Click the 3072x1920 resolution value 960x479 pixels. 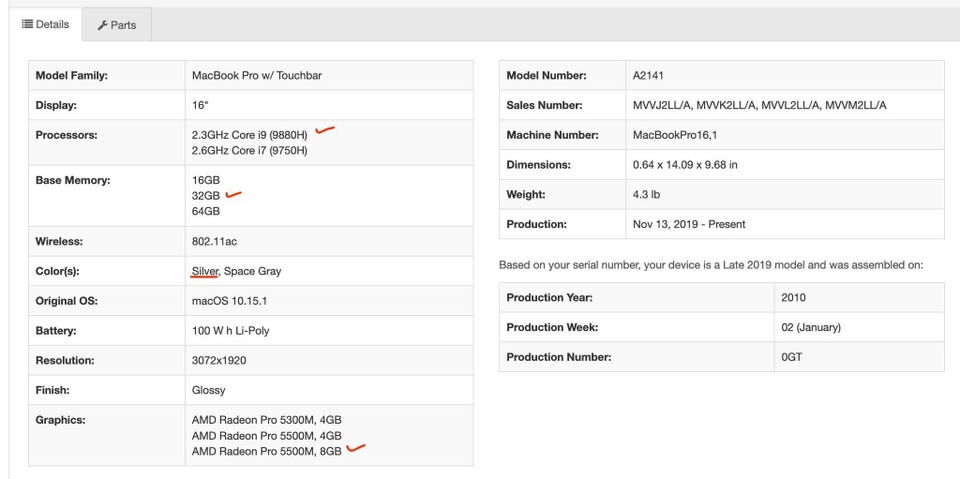pos(219,360)
